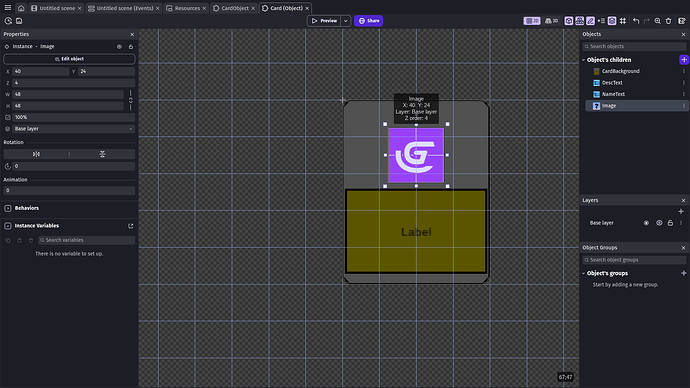Flip instance vertically icon
Screen dimensions: 690x388
click(102, 154)
